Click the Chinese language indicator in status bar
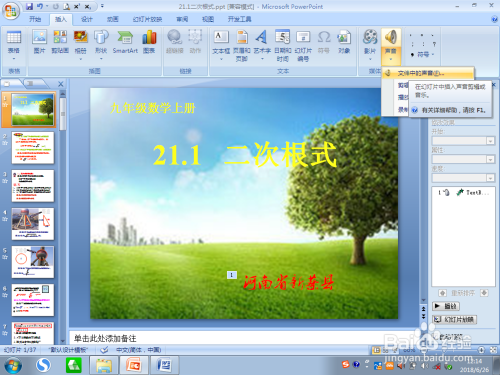 139,350
